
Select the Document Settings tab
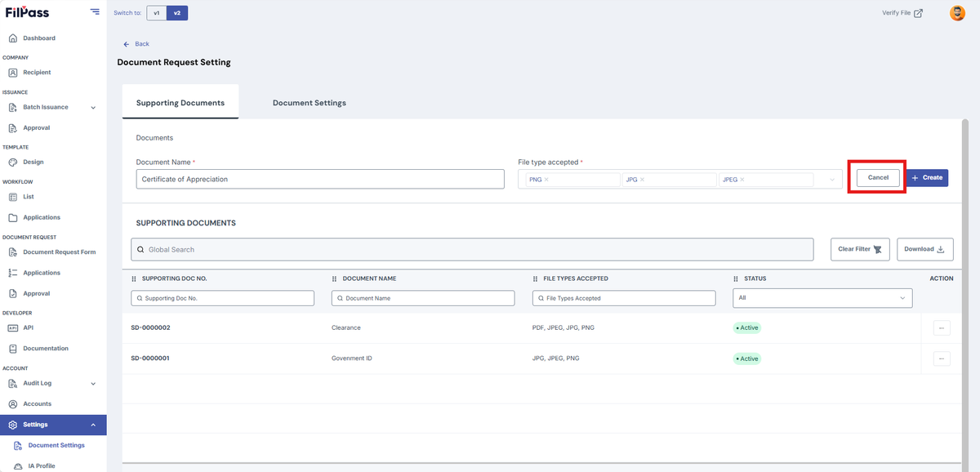[x=310, y=103]
